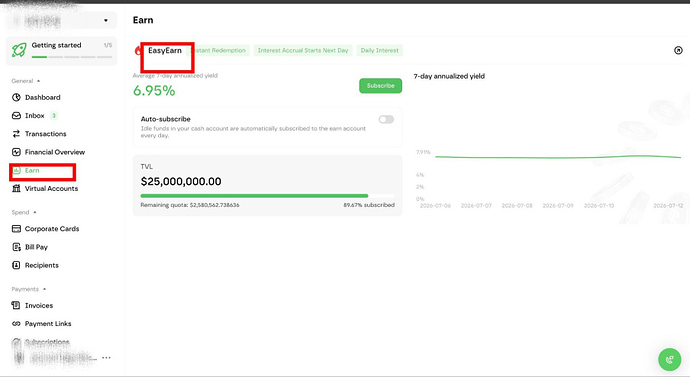Open the Inbox envelope icon

pyautogui.click(x=16, y=116)
